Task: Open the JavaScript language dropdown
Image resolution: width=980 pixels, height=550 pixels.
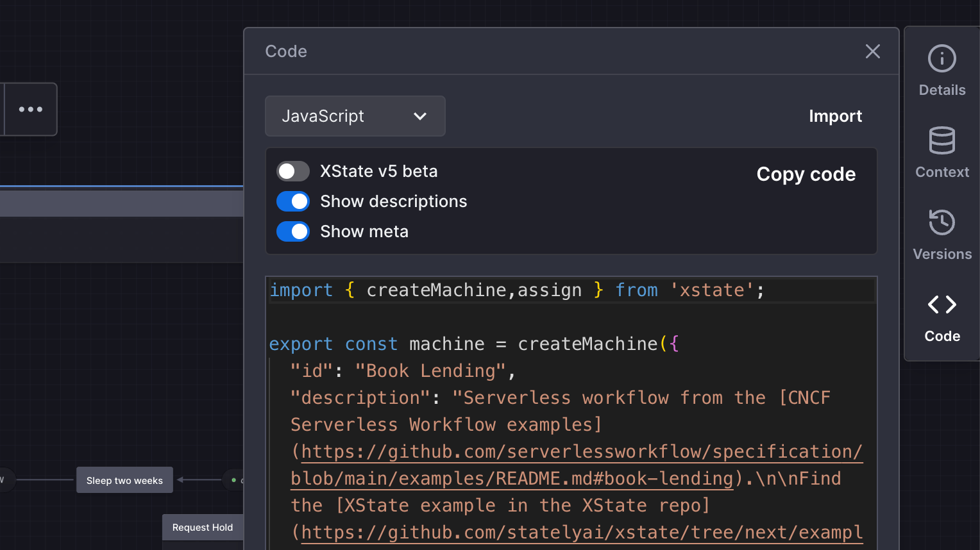Action: point(355,116)
